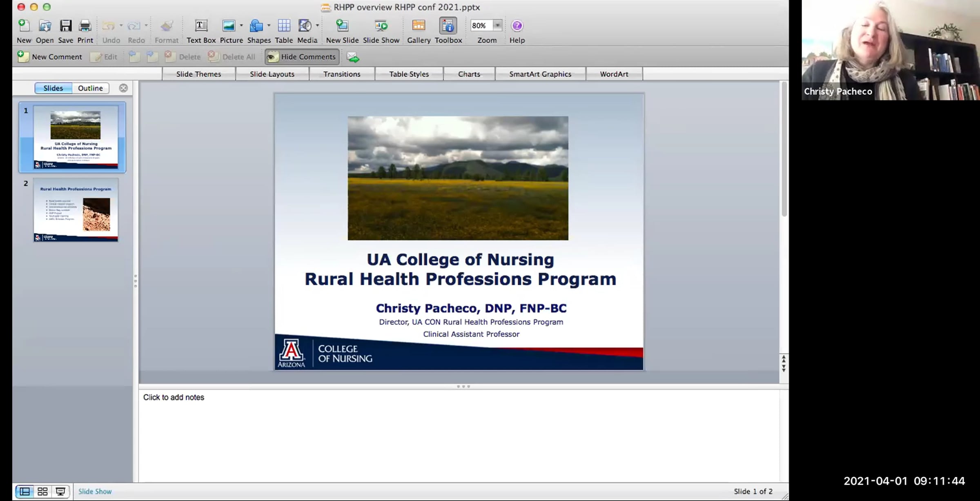The width and height of the screenshot is (980, 501).
Task: Select the Format painter icon
Action: (x=166, y=26)
